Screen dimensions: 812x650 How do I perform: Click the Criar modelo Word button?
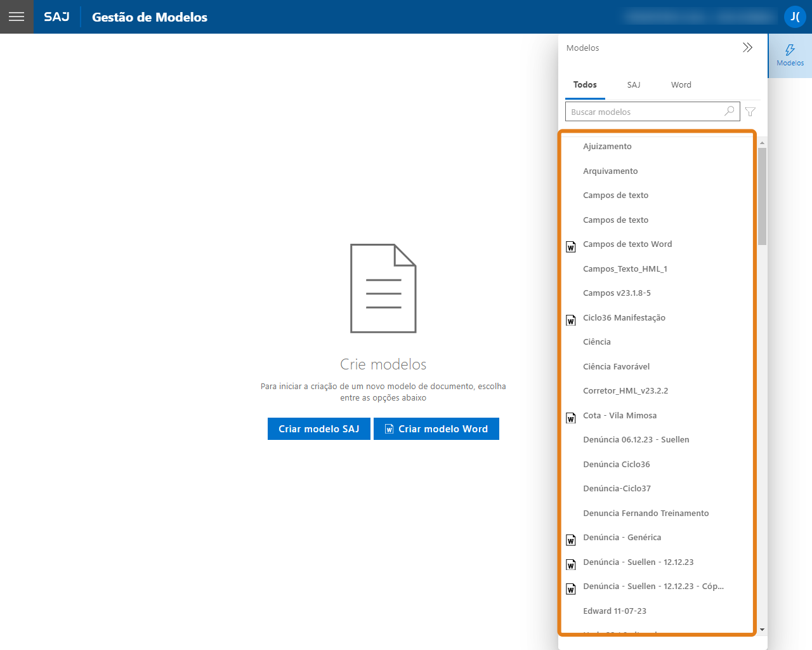click(x=436, y=429)
